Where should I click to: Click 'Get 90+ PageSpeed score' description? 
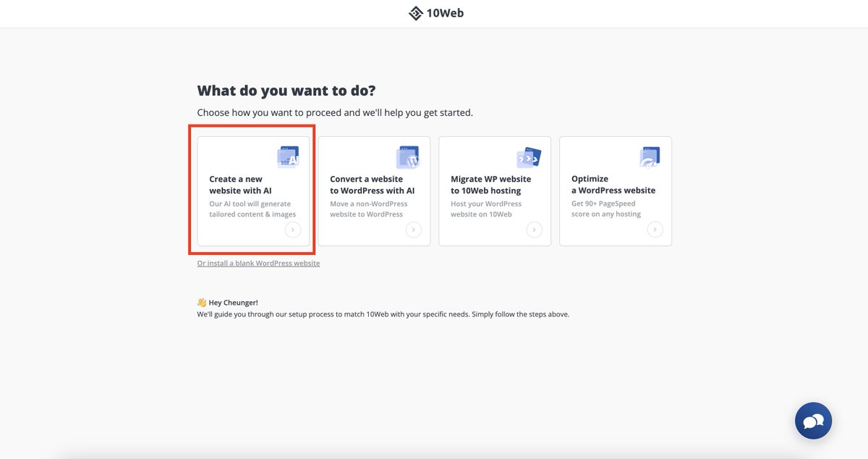[606, 209]
